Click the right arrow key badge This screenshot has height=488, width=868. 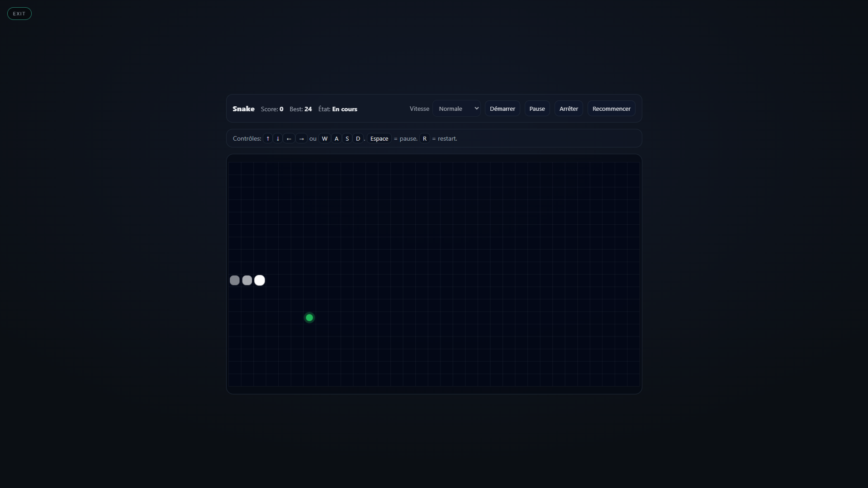301,138
